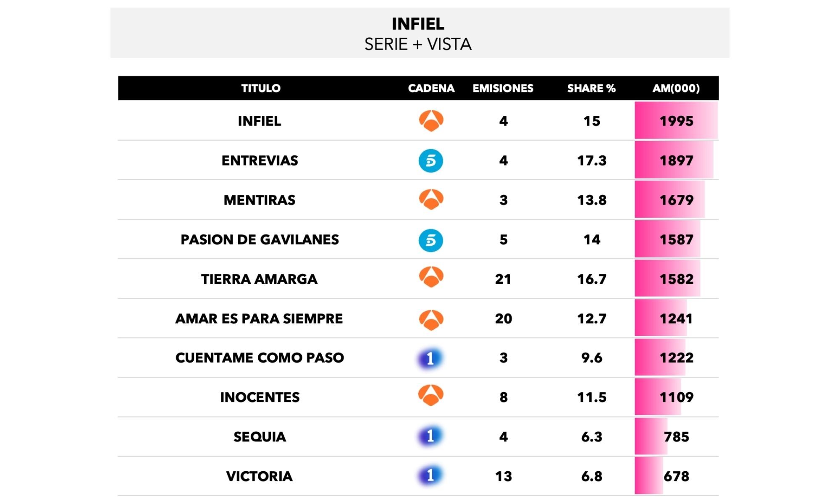Click the La 1 logo beside VICTORIA

[x=430, y=476]
